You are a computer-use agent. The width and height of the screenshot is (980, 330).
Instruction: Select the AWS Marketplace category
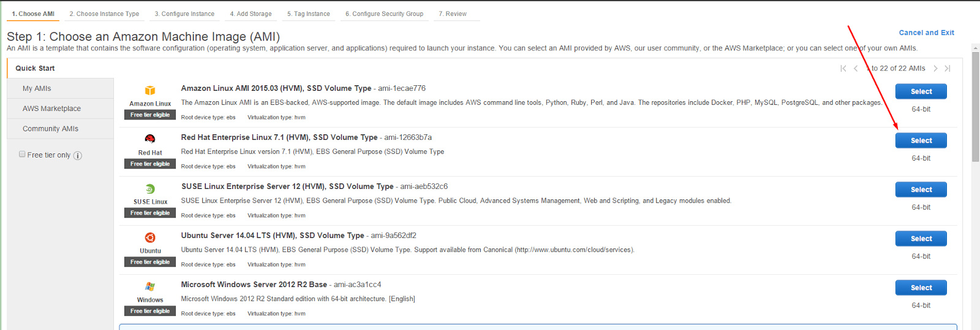60,109
